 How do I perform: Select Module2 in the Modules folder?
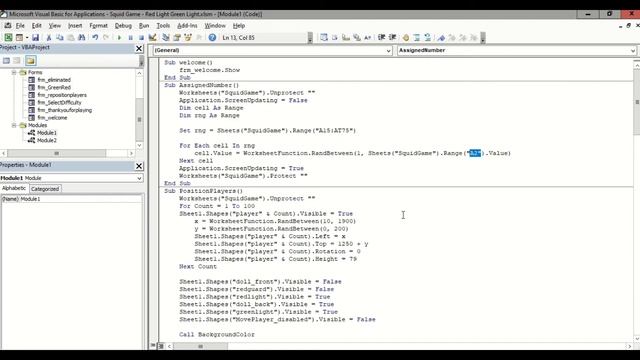(47, 140)
